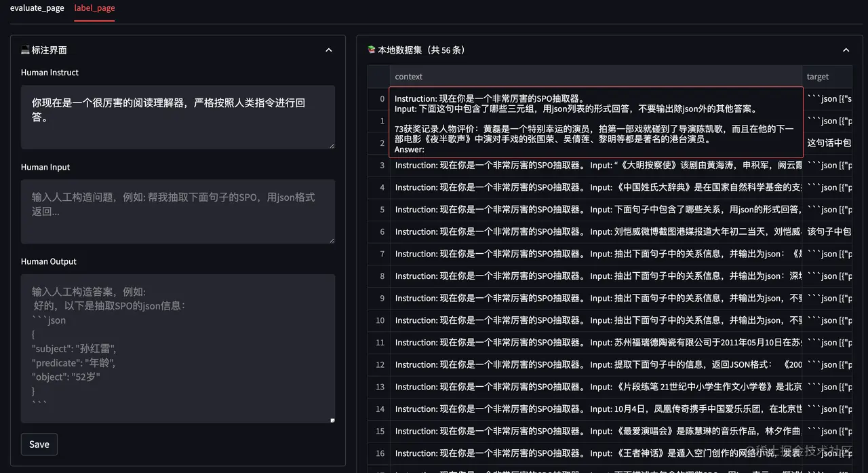Select row 11 about 苏州福瑞德陶瓷有限公司
This screenshot has height=473, width=868.
[x=595, y=343]
